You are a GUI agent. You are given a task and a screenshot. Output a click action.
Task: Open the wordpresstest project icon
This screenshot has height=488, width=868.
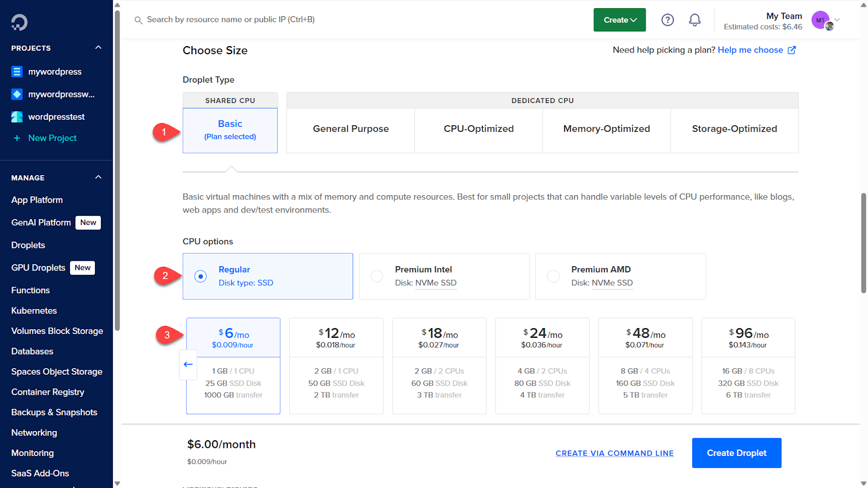pos(17,117)
